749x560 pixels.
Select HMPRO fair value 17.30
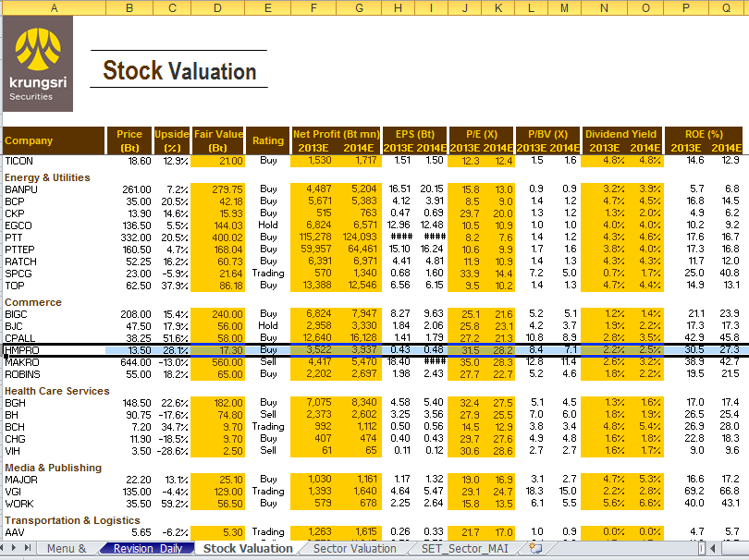tap(218, 350)
